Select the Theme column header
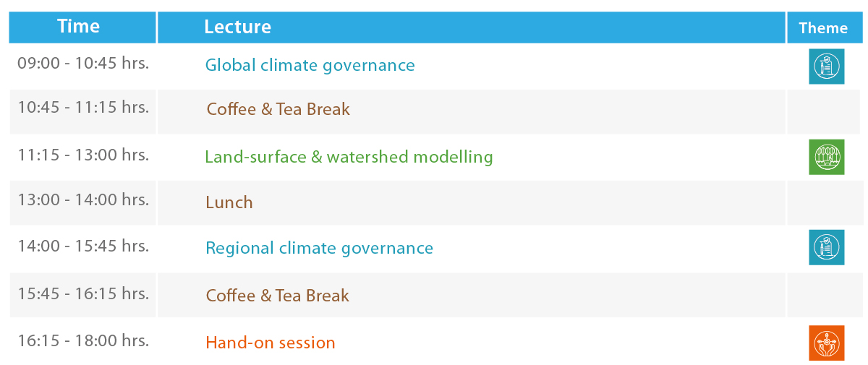Viewport: 868px width, 365px height. click(x=823, y=28)
